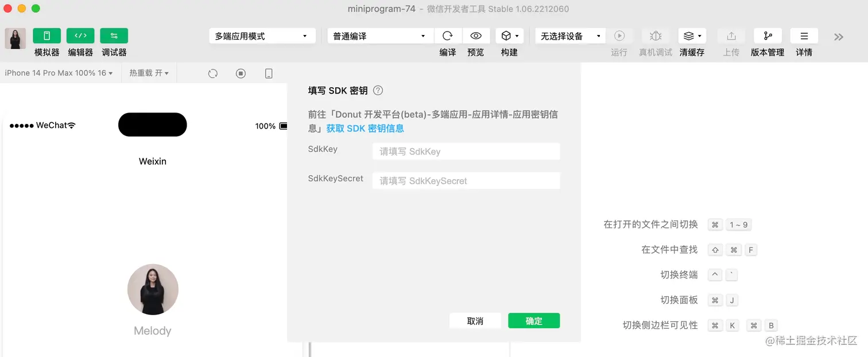This screenshot has height=357, width=868.
Task: Open the get SDK key info link
Action: click(x=365, y=129)
